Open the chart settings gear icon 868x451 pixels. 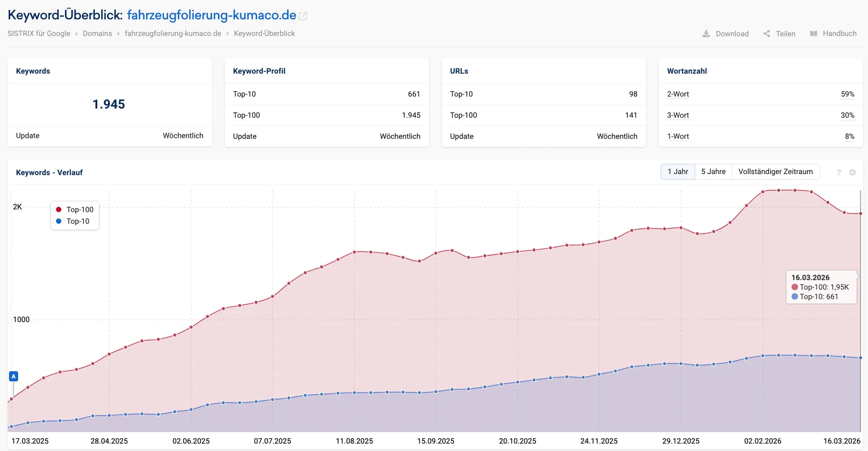pos(852,172)
